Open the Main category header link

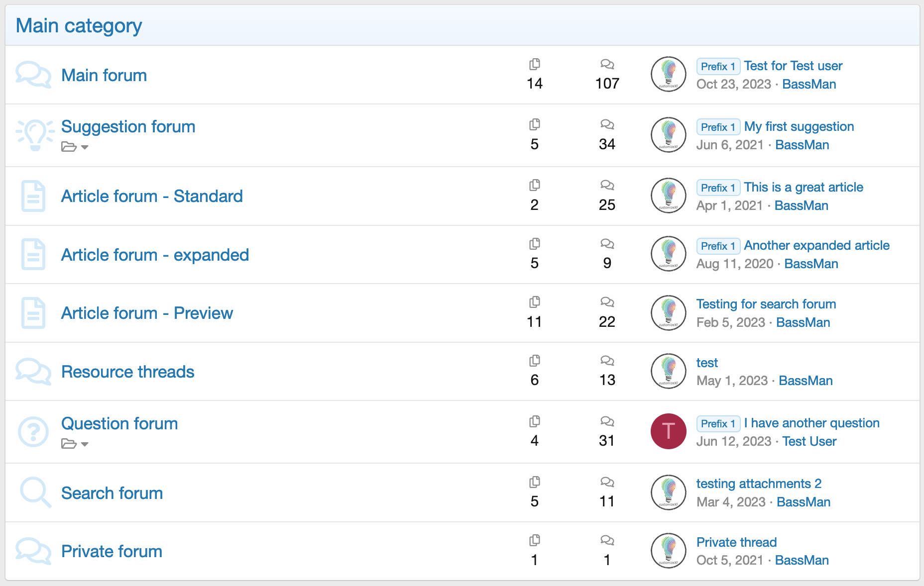pyautogui.click(x=79, y=25)
